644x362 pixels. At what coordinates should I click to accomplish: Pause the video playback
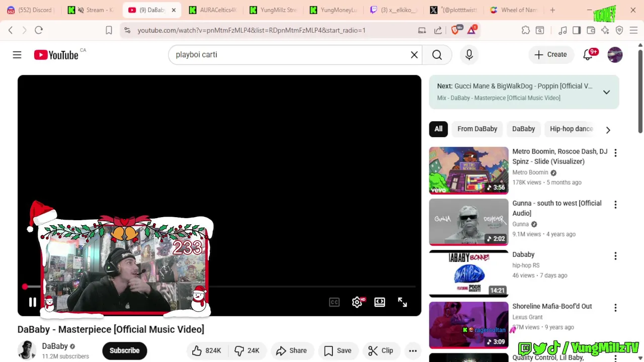tap(32, 302)
